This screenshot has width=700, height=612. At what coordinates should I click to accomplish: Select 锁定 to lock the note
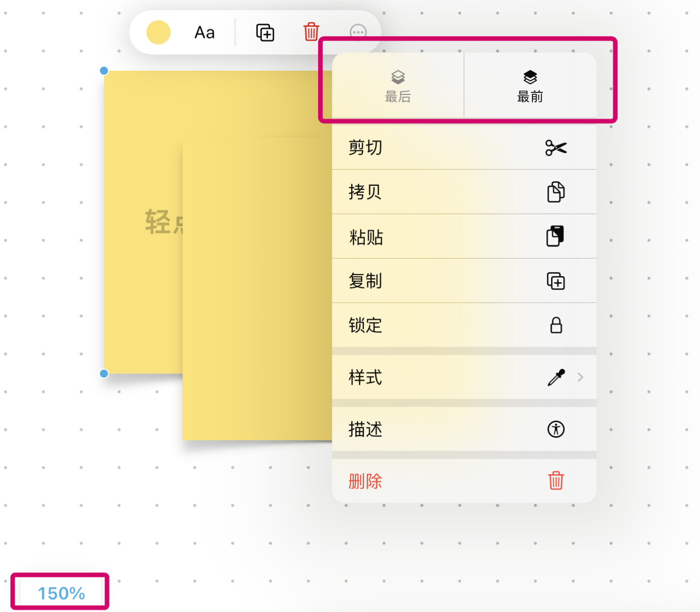click(366, 326)
